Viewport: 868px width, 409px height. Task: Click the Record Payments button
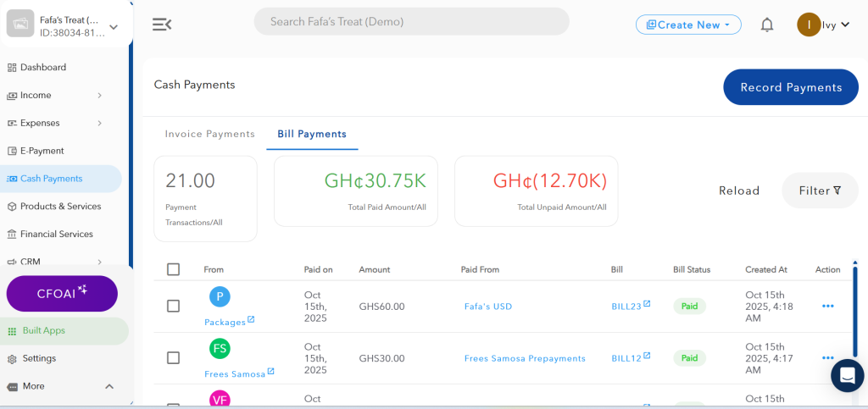pyautogui.click(x=790, y=87)
